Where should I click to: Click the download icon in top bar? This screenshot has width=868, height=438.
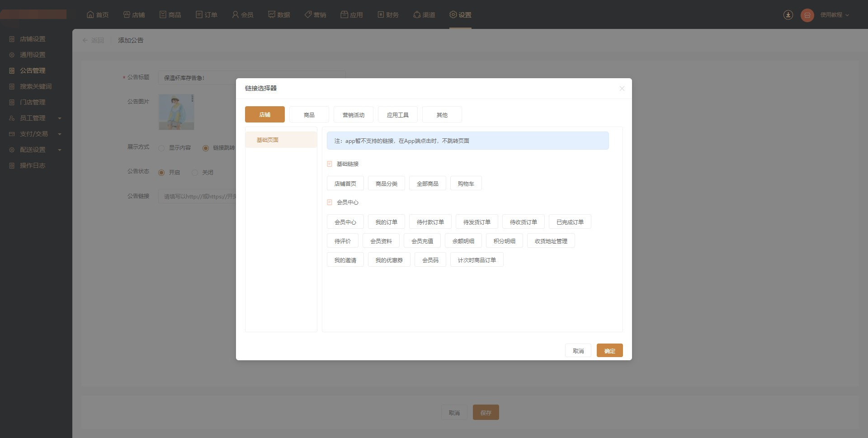point(788,15)
